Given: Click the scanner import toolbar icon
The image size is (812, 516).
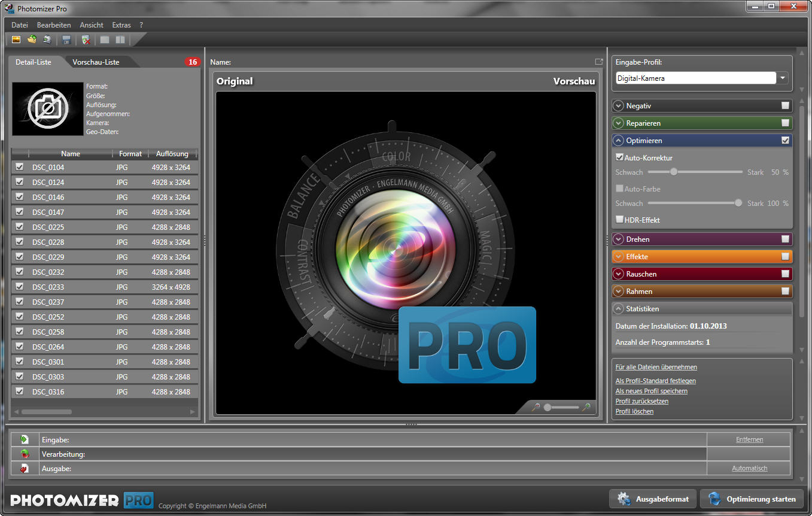Looking at the screenshot, I should click(47, 40).
